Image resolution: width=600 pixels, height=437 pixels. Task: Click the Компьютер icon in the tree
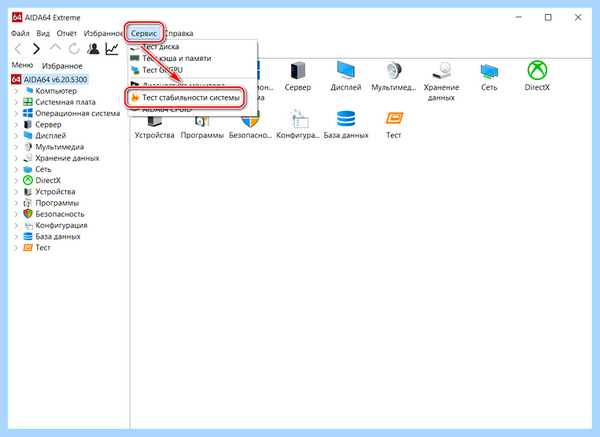[28, 91]
